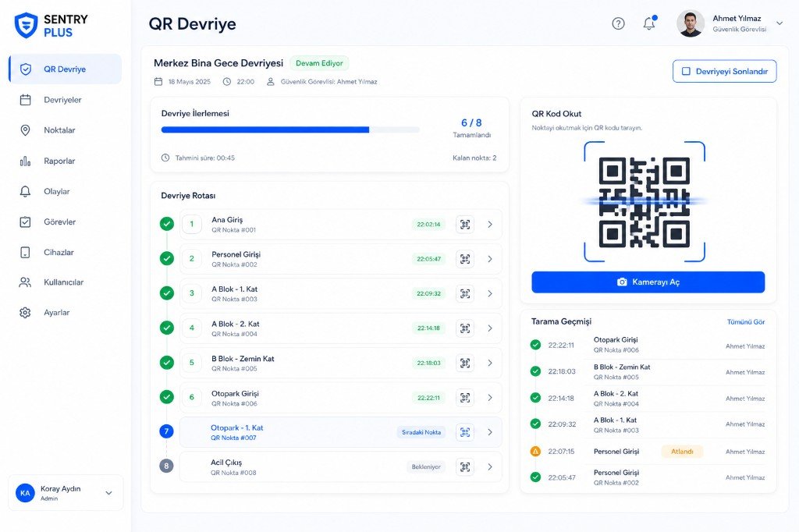Click the patrol progress bar
The image size is (799, 532).
coord(290,130)
